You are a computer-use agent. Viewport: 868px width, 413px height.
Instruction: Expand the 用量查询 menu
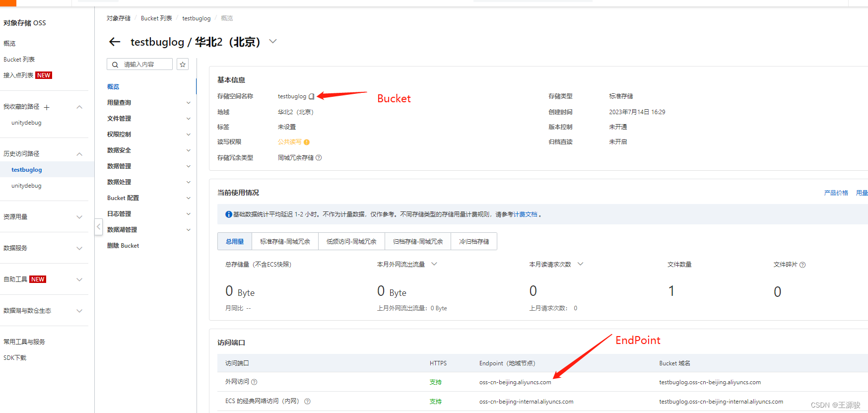coord(188,103)
